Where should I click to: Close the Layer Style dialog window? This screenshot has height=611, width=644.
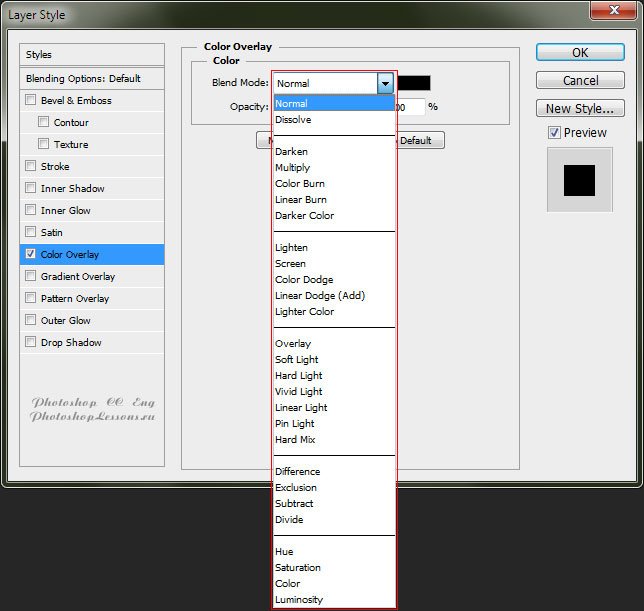(x=610, y=12)
